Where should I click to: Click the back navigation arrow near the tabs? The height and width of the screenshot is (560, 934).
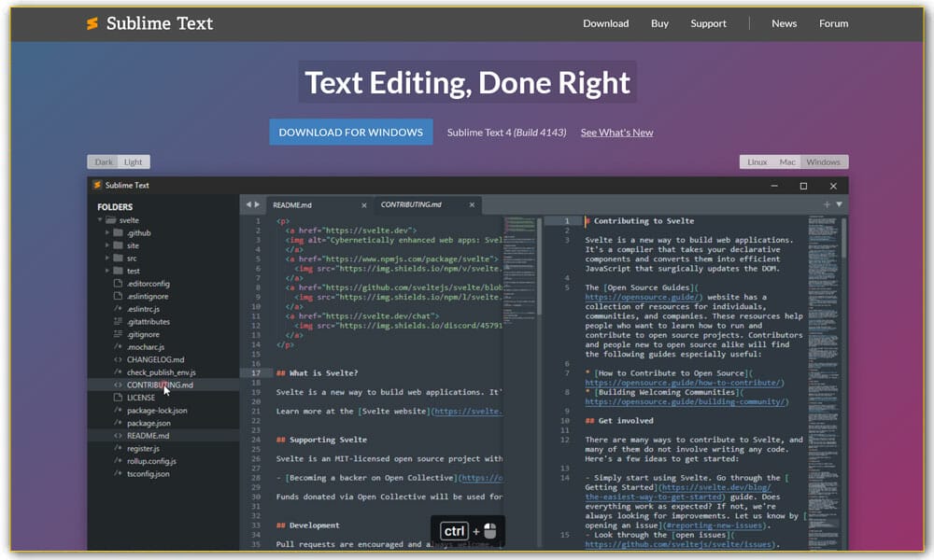[248, 204]
